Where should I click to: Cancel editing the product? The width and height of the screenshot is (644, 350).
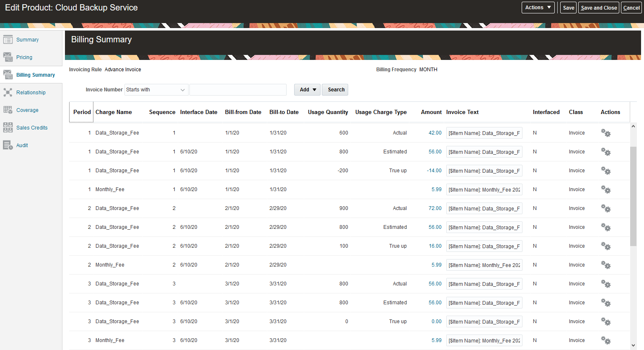coord(631,8)
